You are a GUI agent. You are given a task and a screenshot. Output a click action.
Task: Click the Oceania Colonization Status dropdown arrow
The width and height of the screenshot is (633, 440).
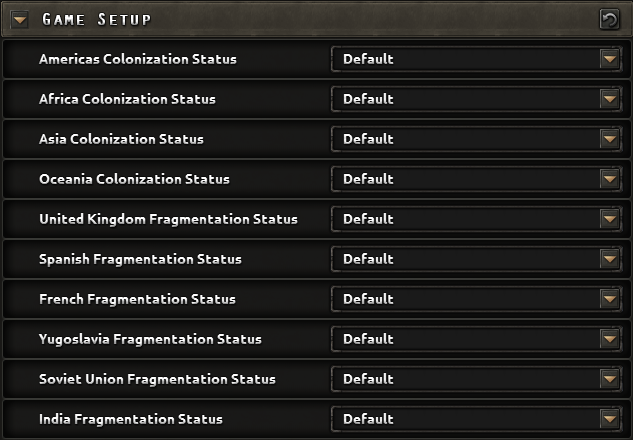coord(610,179)
